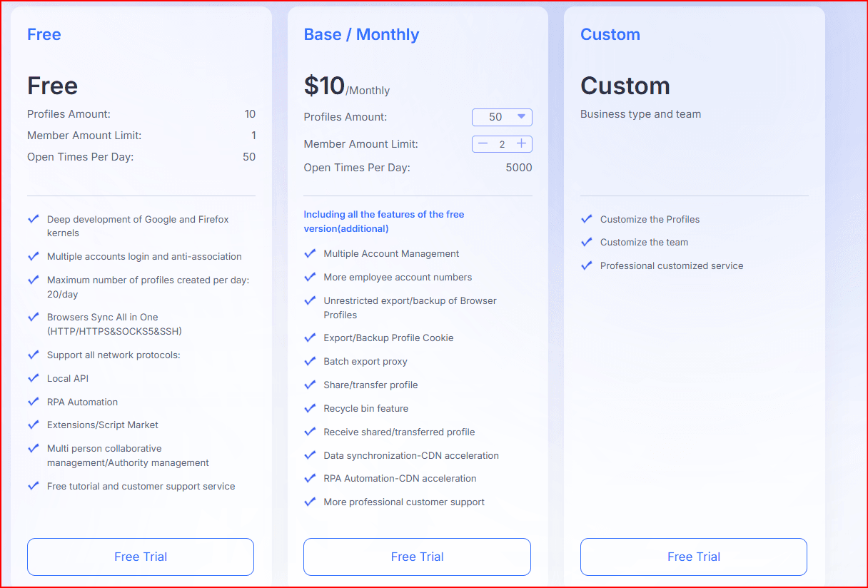The image size is (868, 588).
Task: Click the checkmark next to Professional customized service
Action: 587,265
